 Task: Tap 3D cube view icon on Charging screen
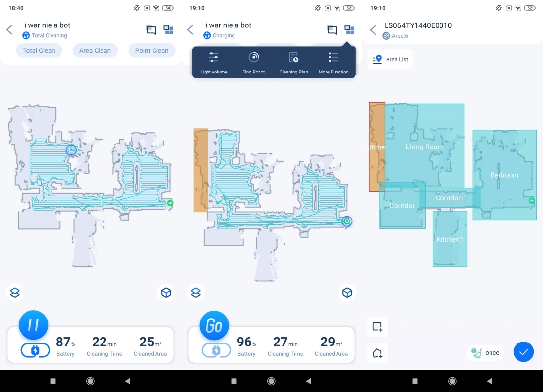click(347, 293)
